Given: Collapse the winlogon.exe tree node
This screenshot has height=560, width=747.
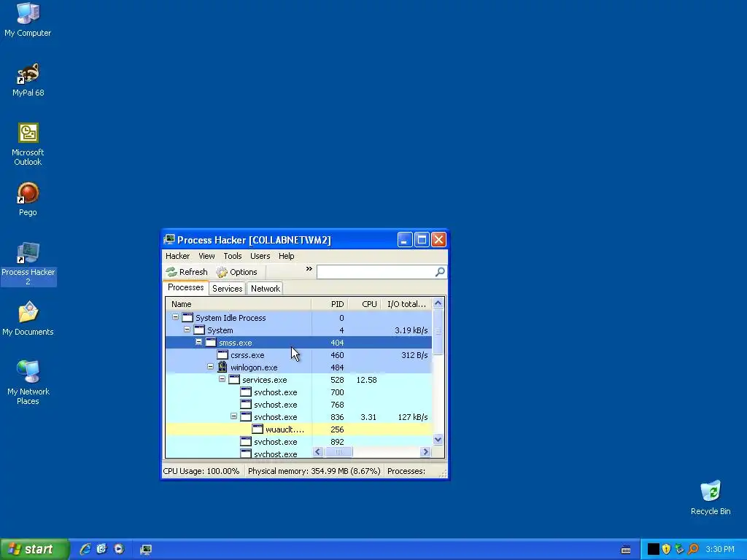Looking at the screenshot, I should (211, 367).
